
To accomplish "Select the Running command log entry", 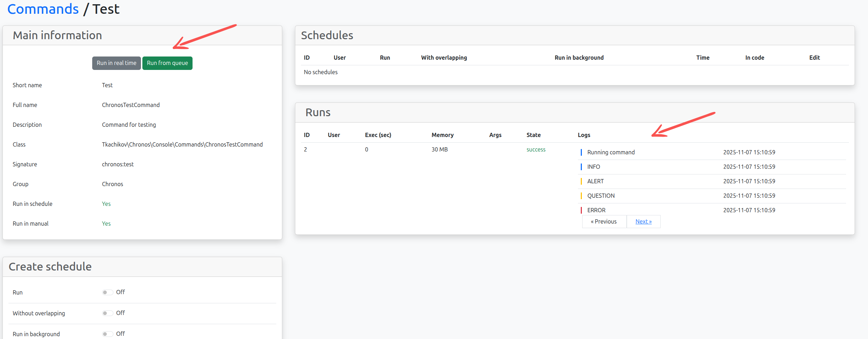I will 610,153.
